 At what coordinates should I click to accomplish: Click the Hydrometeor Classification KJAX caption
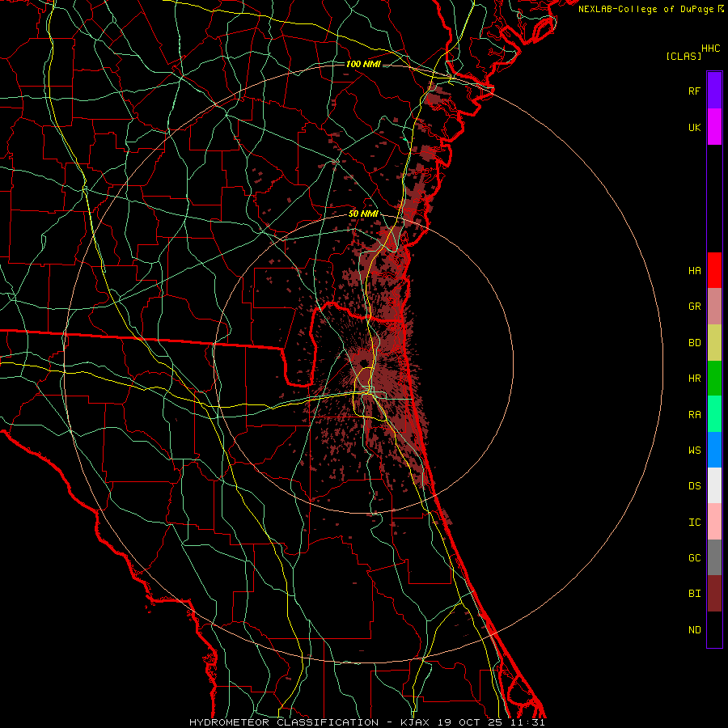point(366,722)
